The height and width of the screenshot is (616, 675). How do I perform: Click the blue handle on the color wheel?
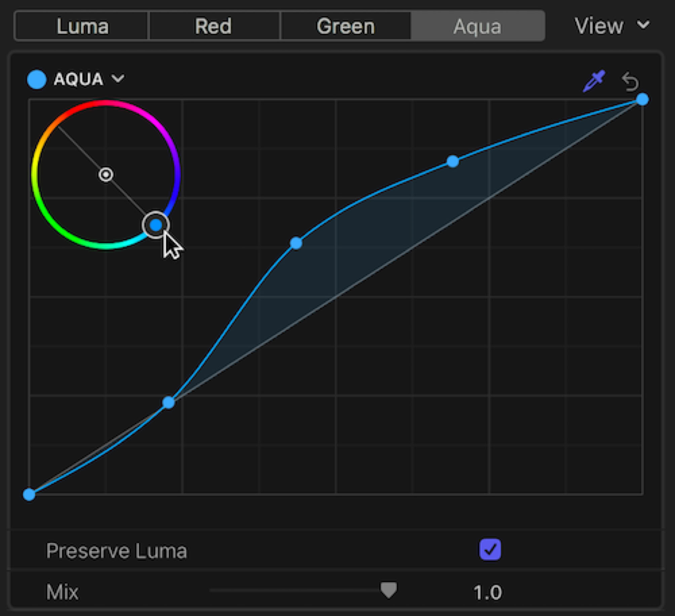click(156, 225)
